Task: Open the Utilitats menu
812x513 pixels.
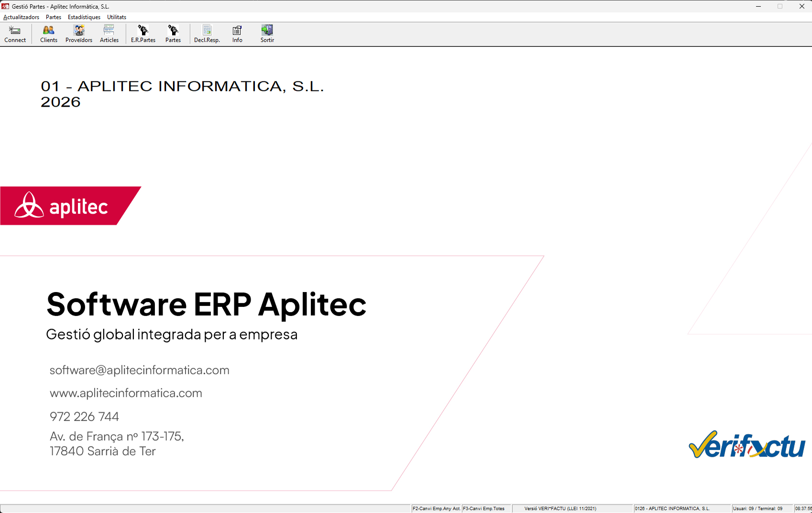Action: 117,17
